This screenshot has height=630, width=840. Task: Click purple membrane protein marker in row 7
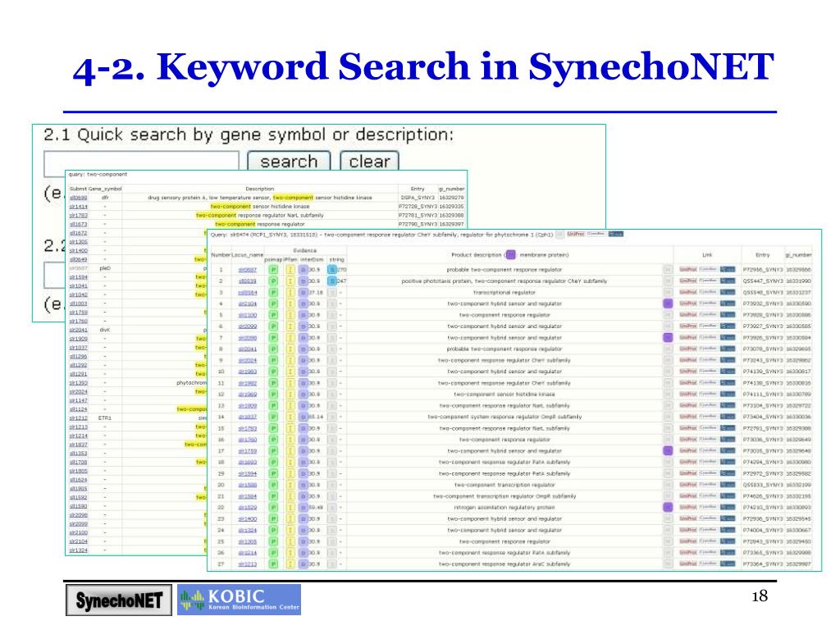click(668, 337)
